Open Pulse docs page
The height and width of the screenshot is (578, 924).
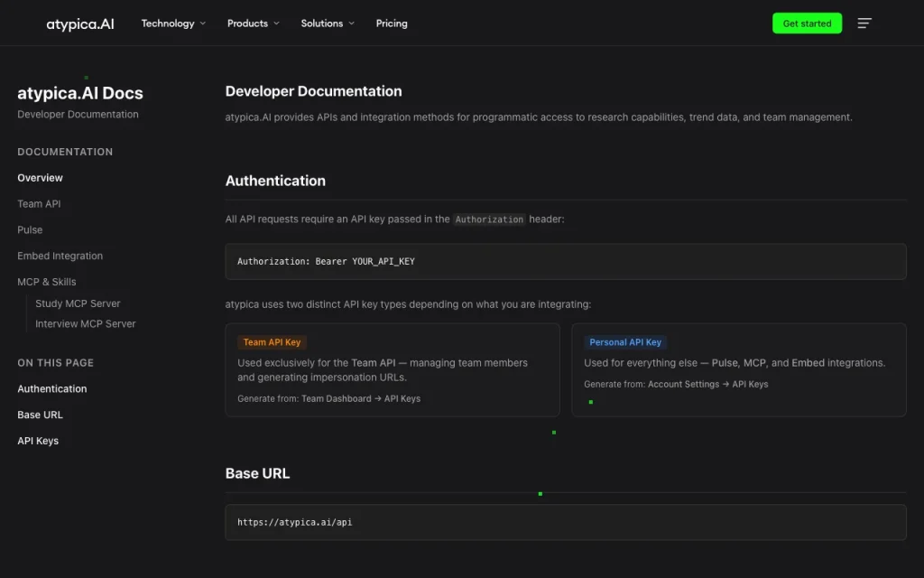30,229
